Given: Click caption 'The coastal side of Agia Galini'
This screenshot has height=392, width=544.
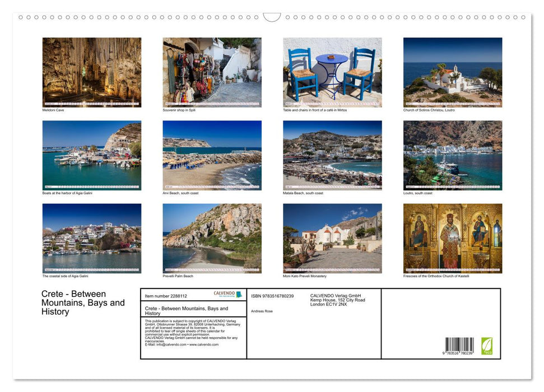Looking at the screenshot, I should [x=65, y=276].
